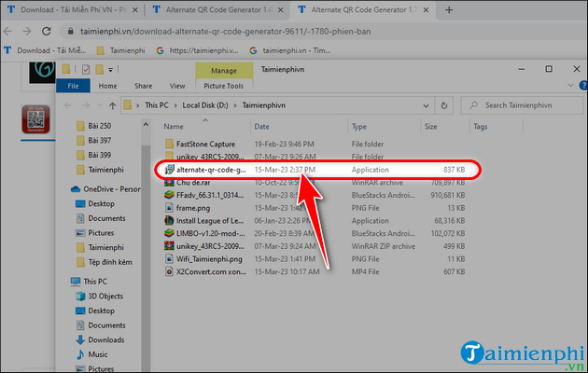Click the Up arrow in Explorer navigation
This screenshot has height=373, width=588.
[113, 104]
